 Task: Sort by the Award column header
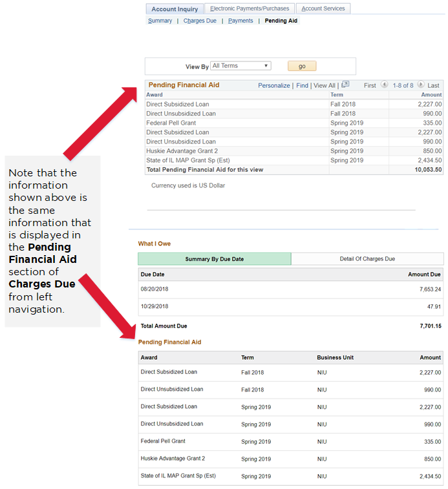[155, 95]
